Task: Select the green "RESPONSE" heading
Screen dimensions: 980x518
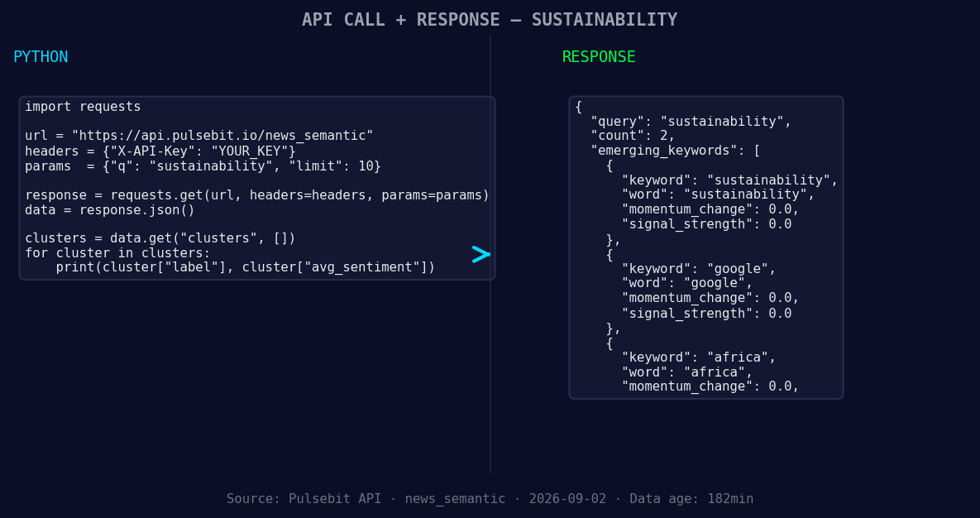Action: pos(599,57)
